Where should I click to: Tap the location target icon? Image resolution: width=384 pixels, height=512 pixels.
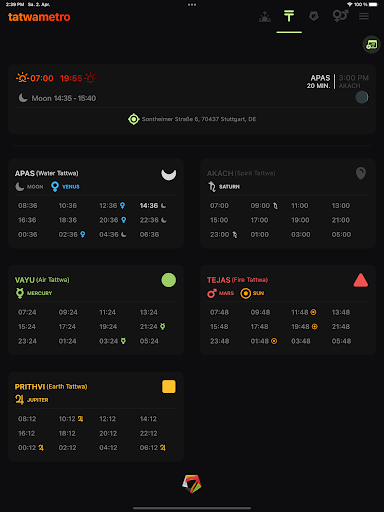click(x=134, y=119)
